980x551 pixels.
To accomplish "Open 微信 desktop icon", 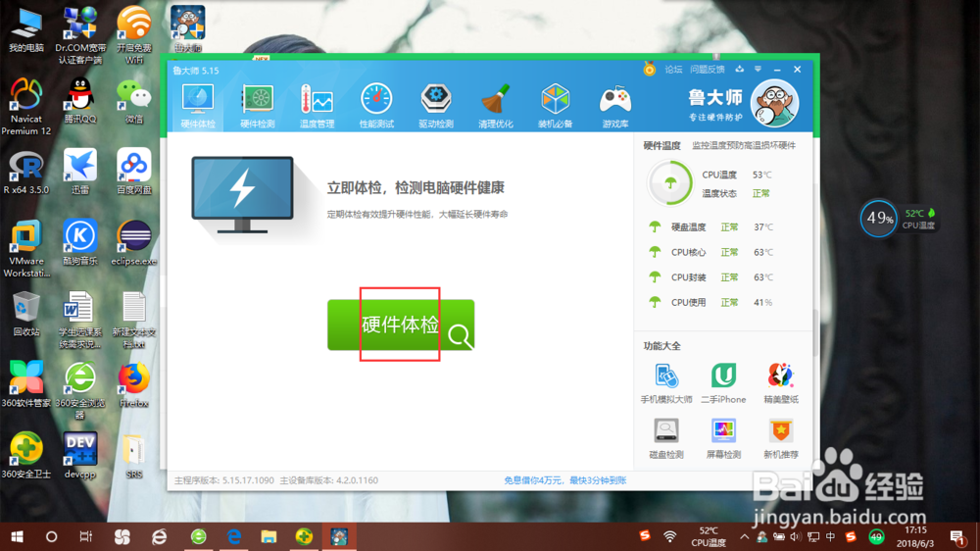I will coord(133,101).
